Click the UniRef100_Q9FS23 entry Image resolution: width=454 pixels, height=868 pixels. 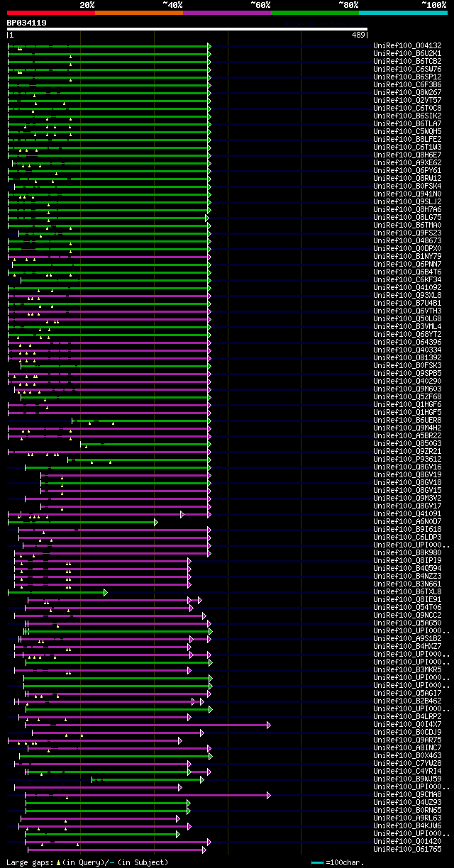(x=407, y=233)
